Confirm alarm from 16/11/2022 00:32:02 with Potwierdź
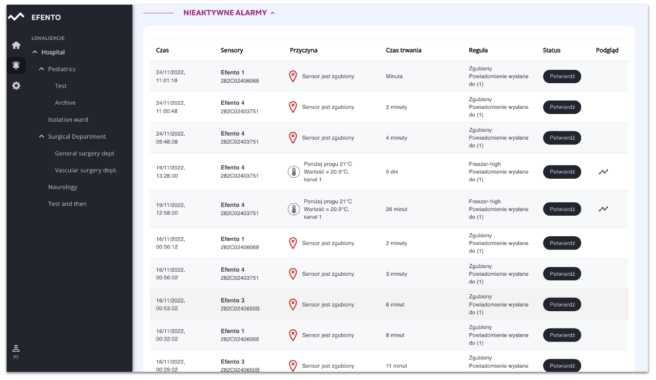 [562, 335]
